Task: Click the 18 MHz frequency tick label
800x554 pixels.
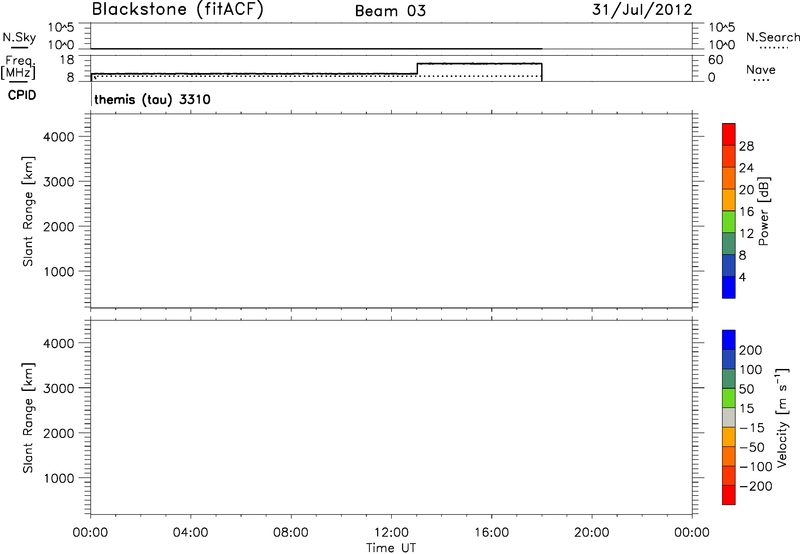Action: pos(66,60)
